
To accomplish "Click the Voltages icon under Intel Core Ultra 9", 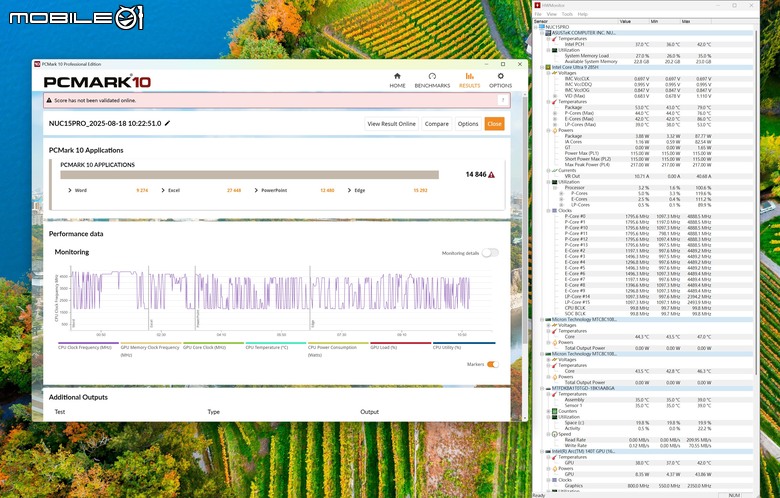I will (555, 73).
